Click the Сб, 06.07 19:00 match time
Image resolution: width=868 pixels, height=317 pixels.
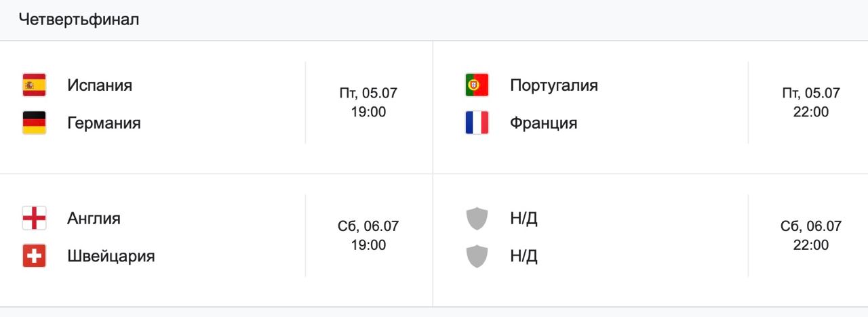(368, 235)
